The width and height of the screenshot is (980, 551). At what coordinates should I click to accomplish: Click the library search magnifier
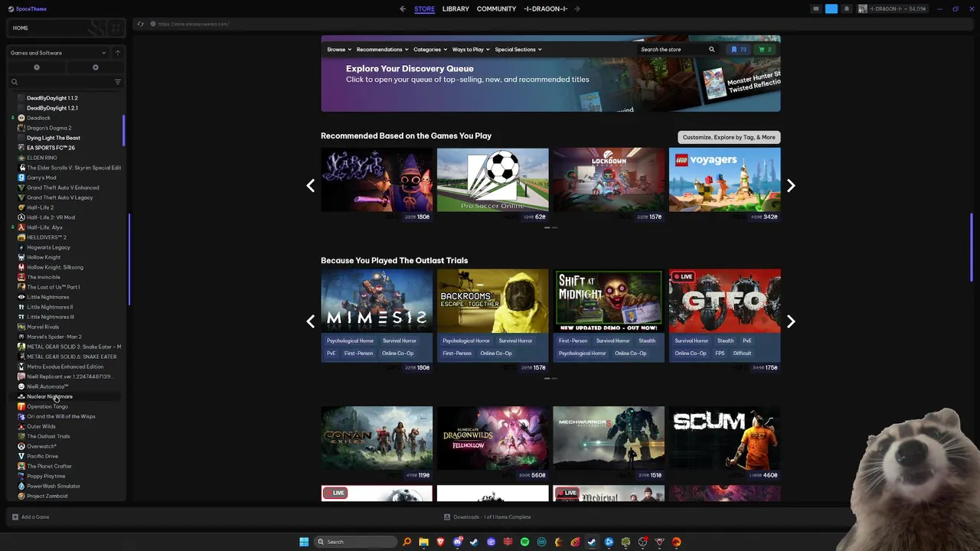[14, 82]
